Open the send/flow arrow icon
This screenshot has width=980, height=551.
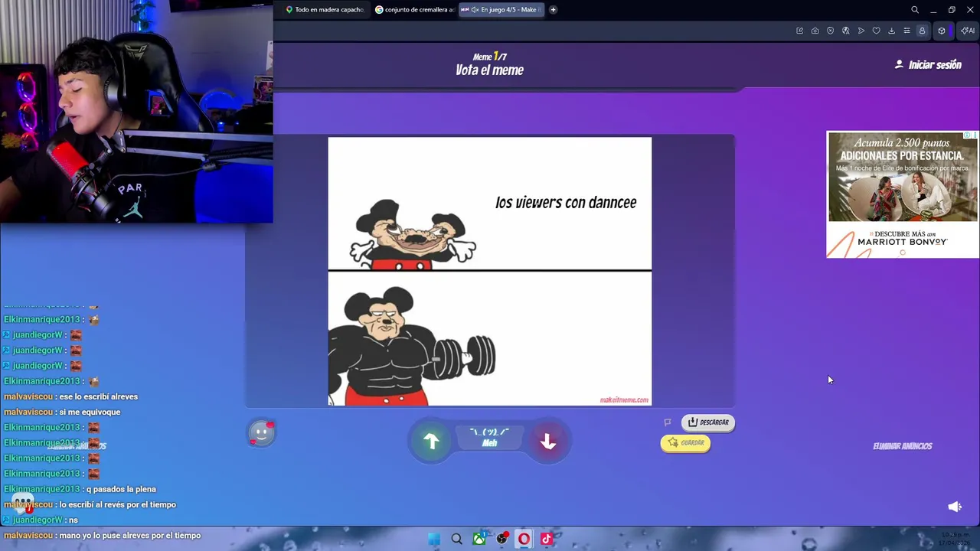(861, 31)
